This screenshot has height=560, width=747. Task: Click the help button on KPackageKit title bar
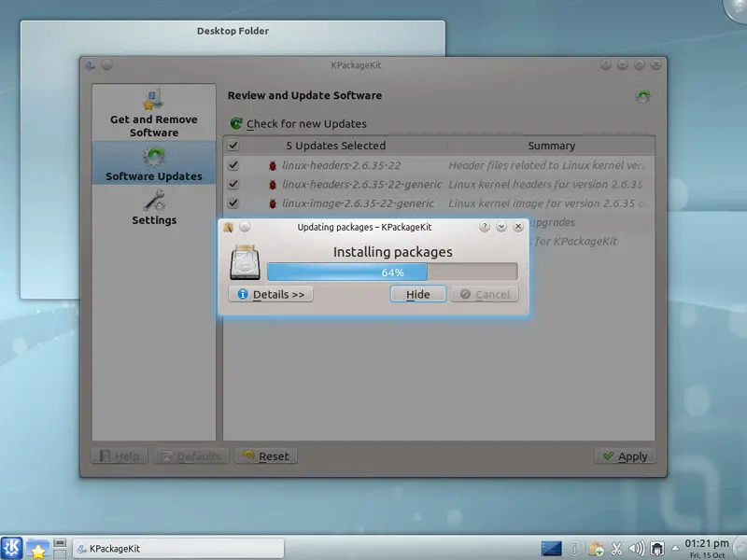point(605,64)
